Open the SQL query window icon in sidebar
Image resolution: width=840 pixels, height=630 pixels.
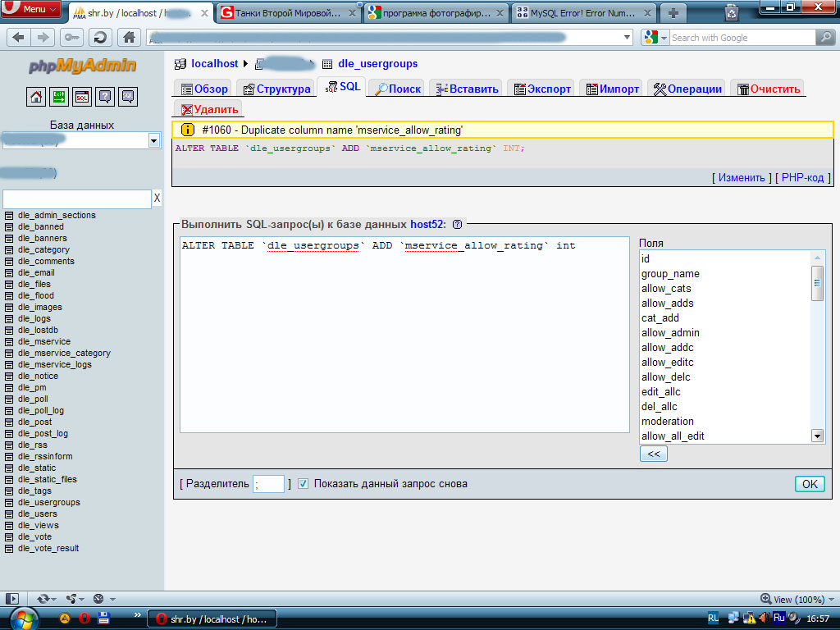tap(82, 97)
